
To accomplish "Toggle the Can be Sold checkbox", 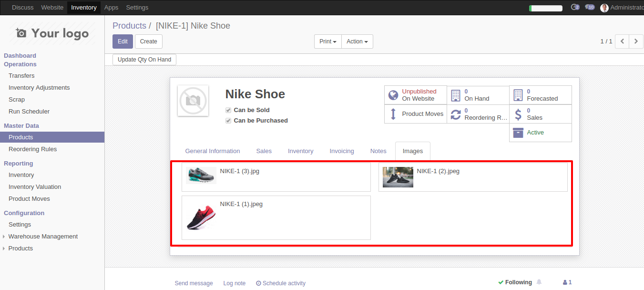I will coord(228,110).
